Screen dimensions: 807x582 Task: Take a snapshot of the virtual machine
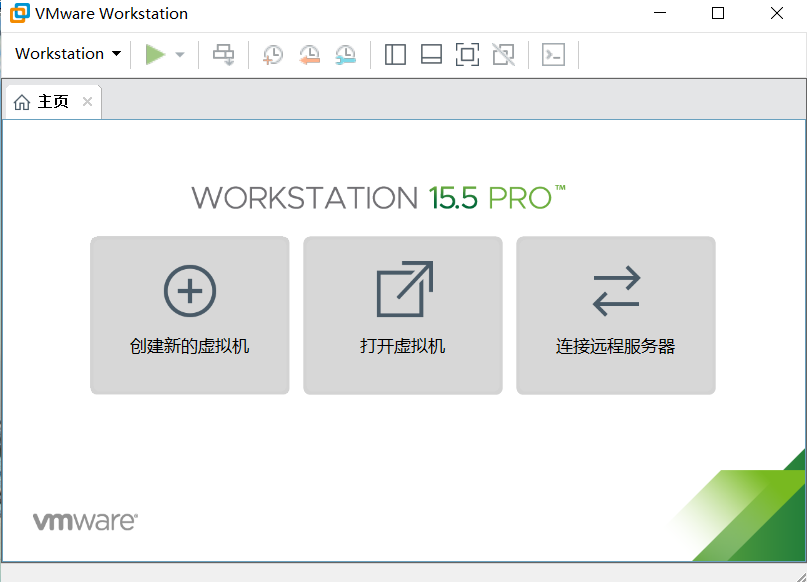click(273, 55)
